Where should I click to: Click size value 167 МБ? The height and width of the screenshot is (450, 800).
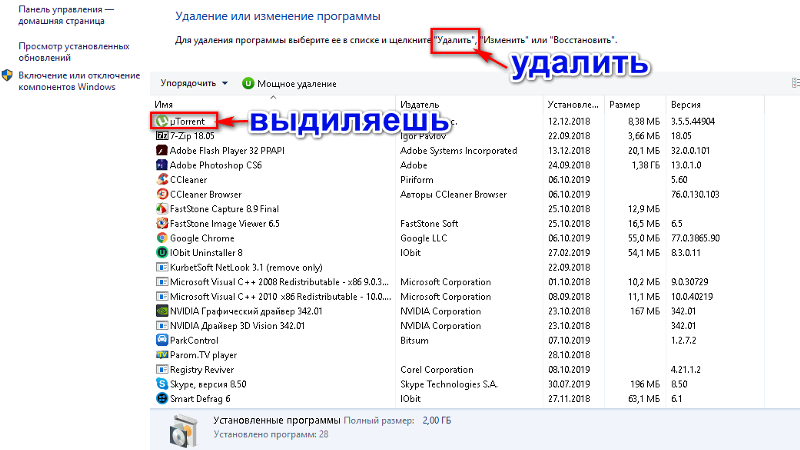click(x=645, y=311)
